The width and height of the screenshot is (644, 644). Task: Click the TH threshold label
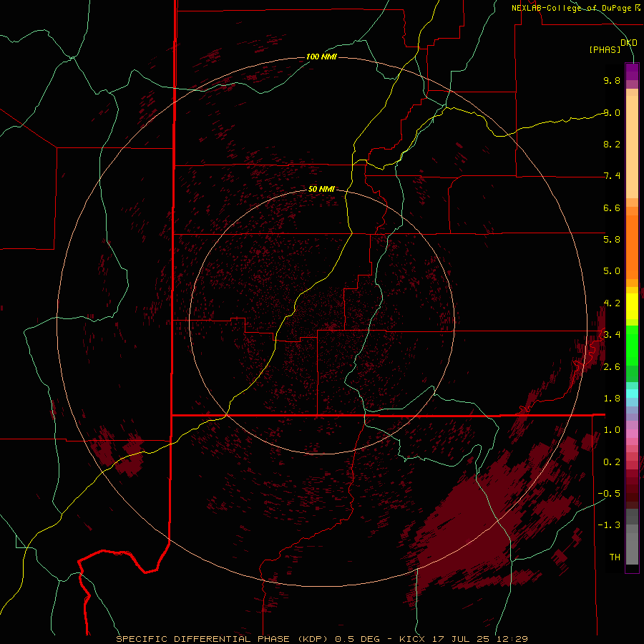point(615,557)
